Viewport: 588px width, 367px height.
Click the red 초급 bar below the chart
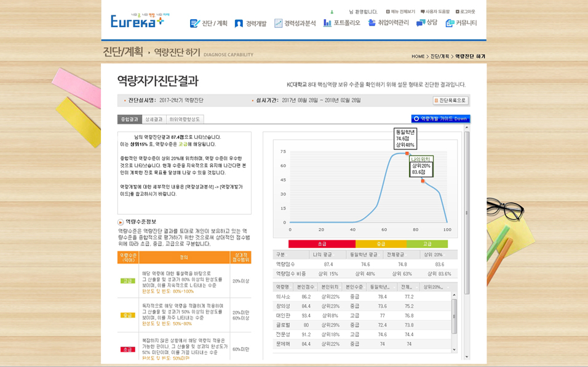pos(322,243)
